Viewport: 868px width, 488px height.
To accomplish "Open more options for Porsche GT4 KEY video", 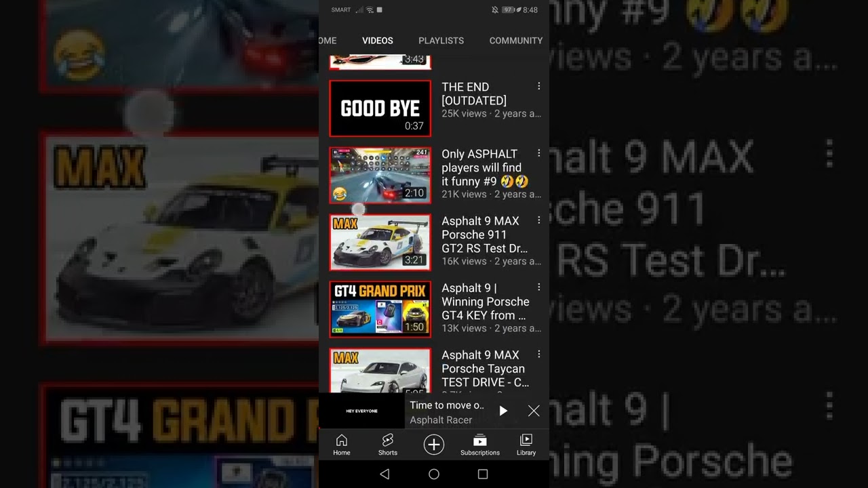I will coord(539,287).
